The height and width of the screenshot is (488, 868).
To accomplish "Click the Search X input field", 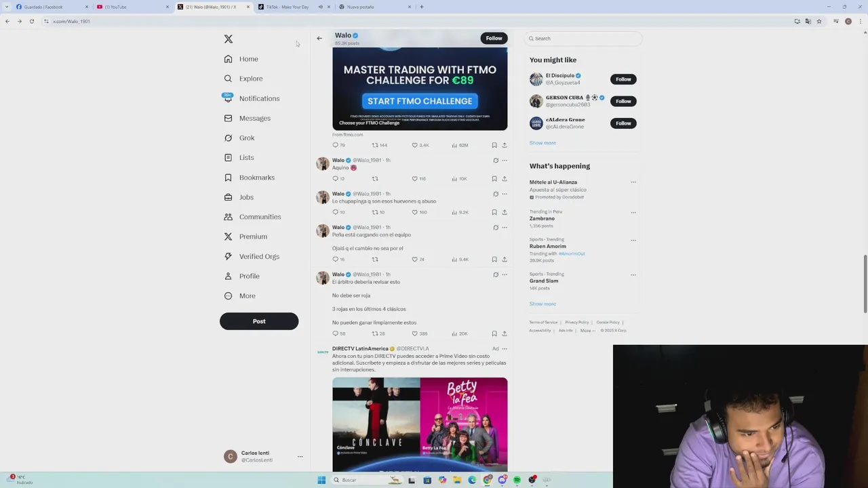I will coord(583,39).
